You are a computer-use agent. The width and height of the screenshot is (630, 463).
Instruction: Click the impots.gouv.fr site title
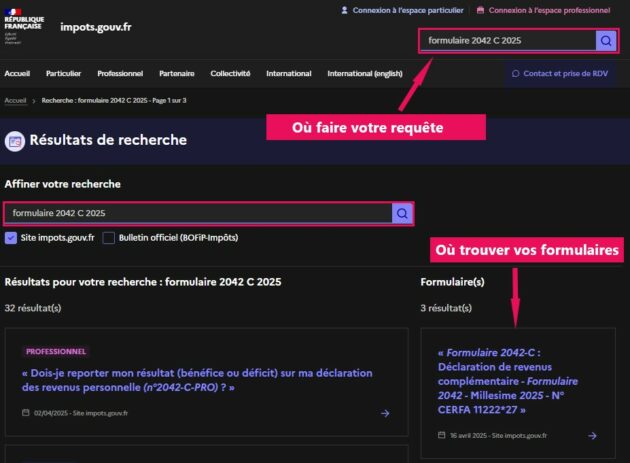[96, 27]
